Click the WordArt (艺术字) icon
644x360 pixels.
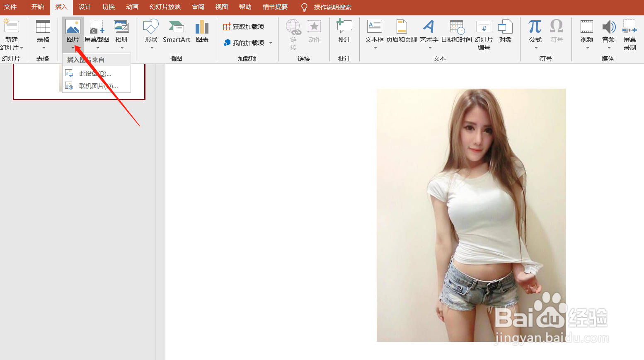[429, 27]
